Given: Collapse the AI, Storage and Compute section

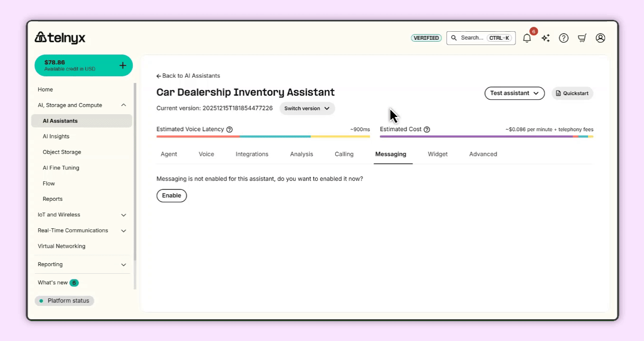Looking at the screenshot, I should (x=123, y=105).
